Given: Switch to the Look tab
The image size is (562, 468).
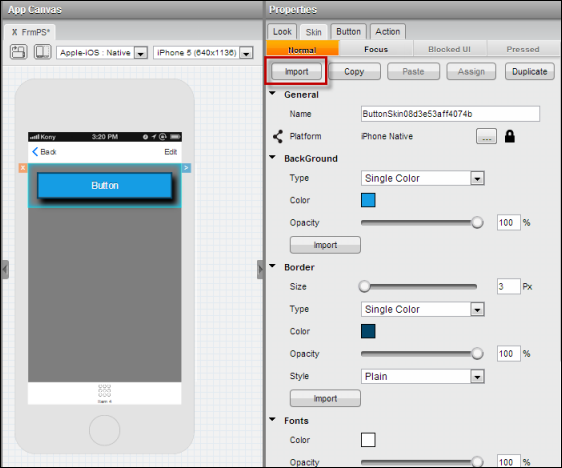Looking at the screenshot, I should click(282, 32).
